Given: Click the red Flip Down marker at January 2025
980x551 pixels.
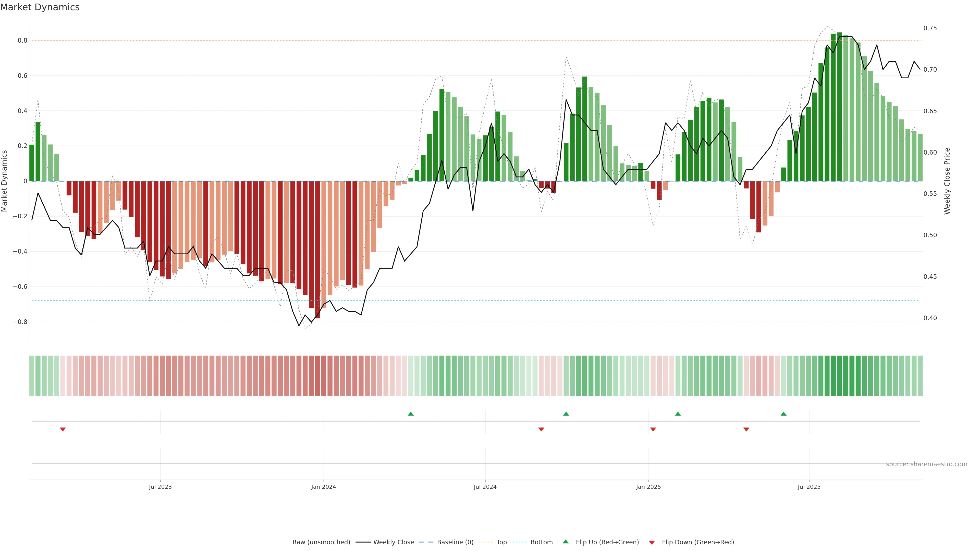Looking at the screenshot, I should (653, 429).
